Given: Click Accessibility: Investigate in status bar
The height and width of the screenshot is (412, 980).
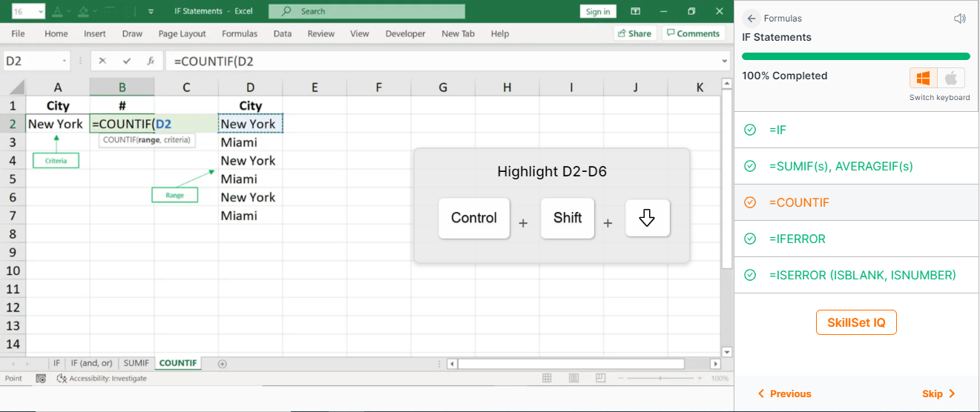Looking at the screenshot, I should coord(103,378).
